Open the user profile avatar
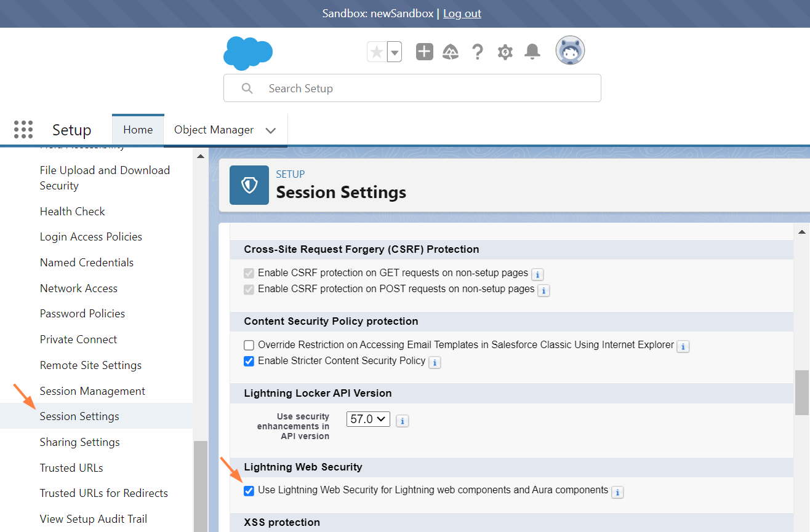810x532 pixels. 570,50
